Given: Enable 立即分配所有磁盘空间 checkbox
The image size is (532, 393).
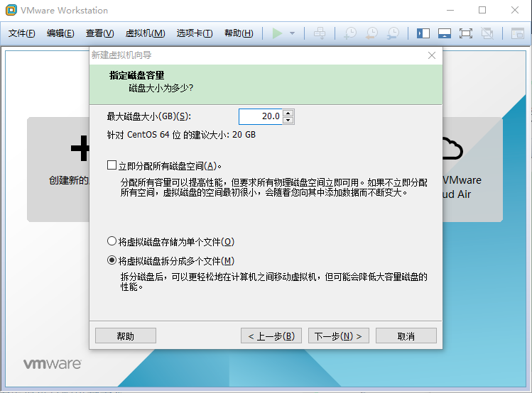Looking at the screenshot, I should (112, 165).
